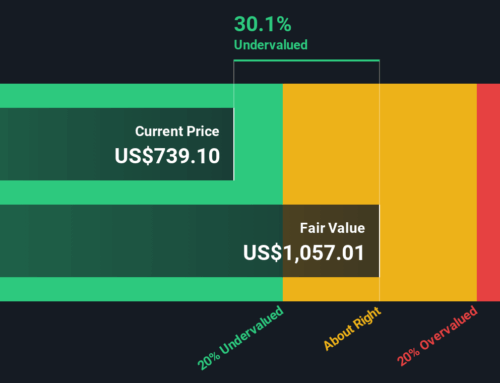Click the brown overlap section of Fair Value bar
Viewport: 500px width, 383px height.
[x=331, y=241]
